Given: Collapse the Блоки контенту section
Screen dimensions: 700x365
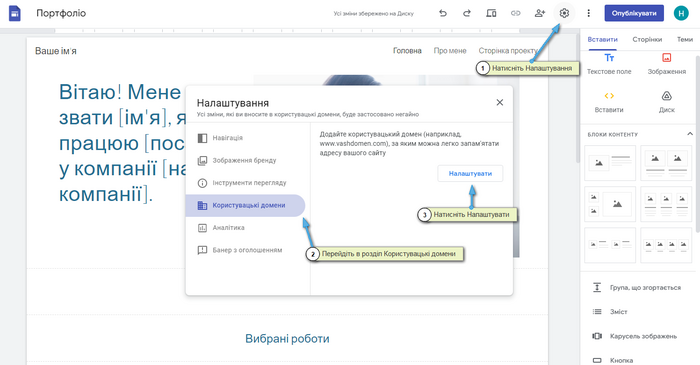Looking at the screenshot, I should (690, 134).
